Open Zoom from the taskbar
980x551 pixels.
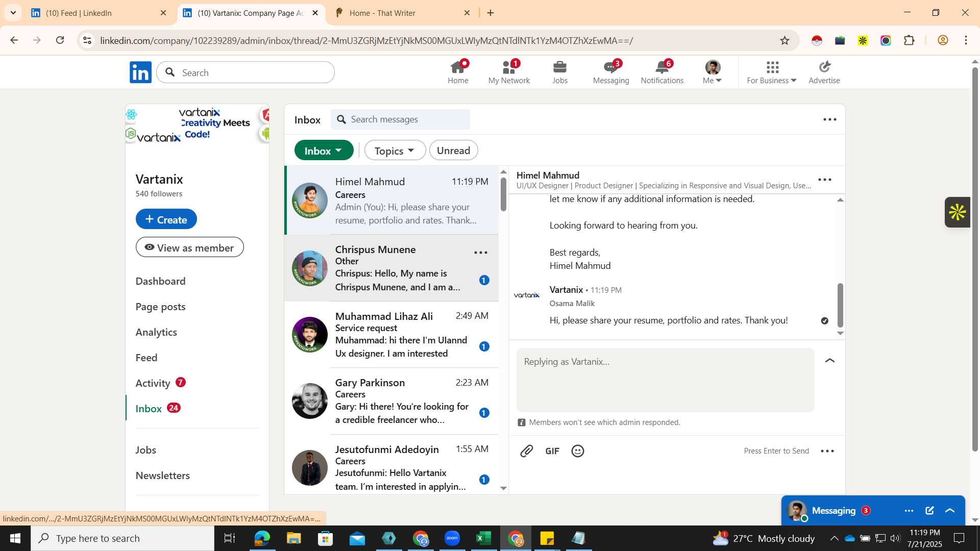tap(452, 538)
